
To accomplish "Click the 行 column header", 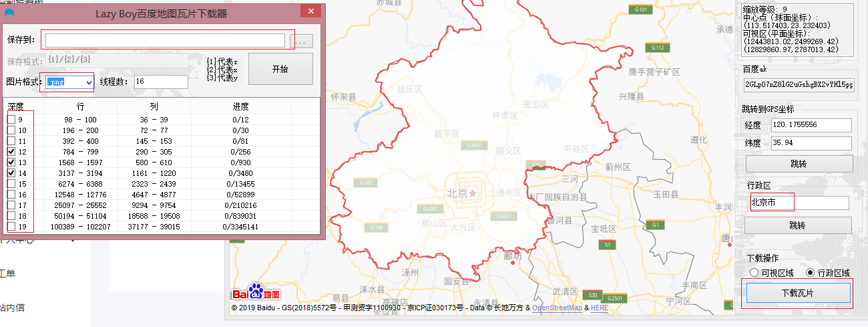I will pos(81,106).
